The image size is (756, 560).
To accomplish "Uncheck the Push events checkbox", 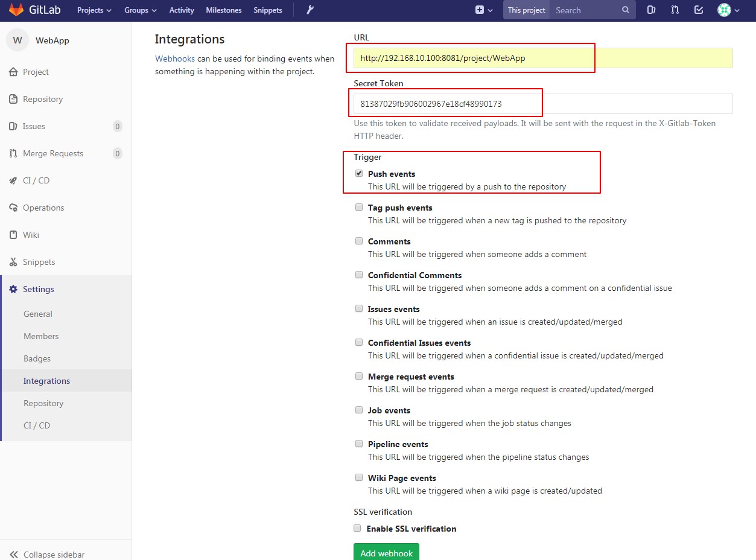I will point(359,174).
